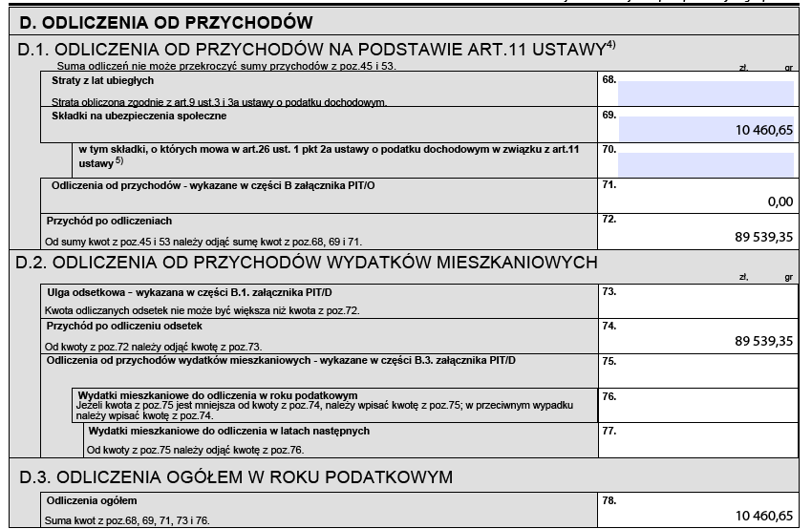Click field 75 for wydatków mieszkaniowych PIT/D
The width and height of the screenshot is (812, 529).
pos(698,371)
